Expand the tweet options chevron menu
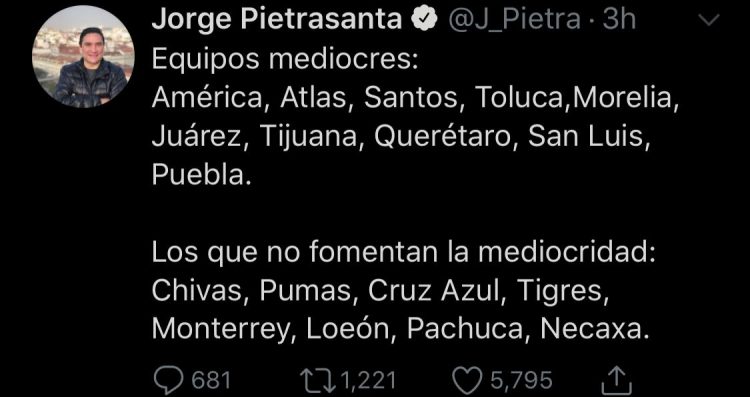 [x=710, y=20]
